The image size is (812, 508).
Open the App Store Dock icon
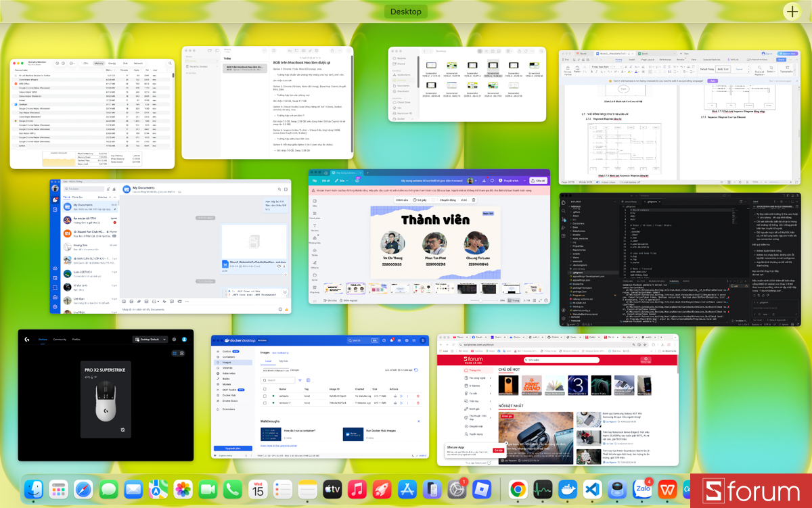(407, 490)
